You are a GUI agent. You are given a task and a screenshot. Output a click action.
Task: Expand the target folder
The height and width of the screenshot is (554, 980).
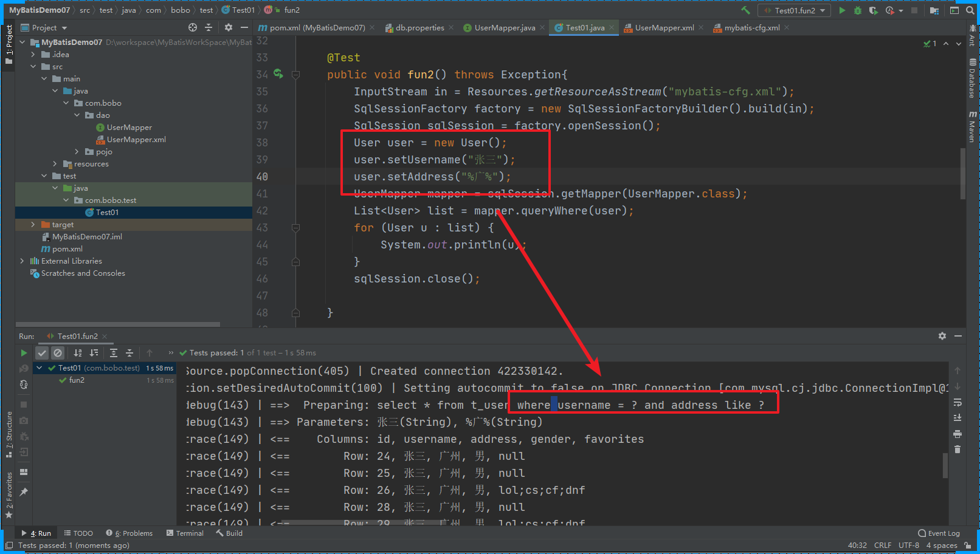click(33, 225)
